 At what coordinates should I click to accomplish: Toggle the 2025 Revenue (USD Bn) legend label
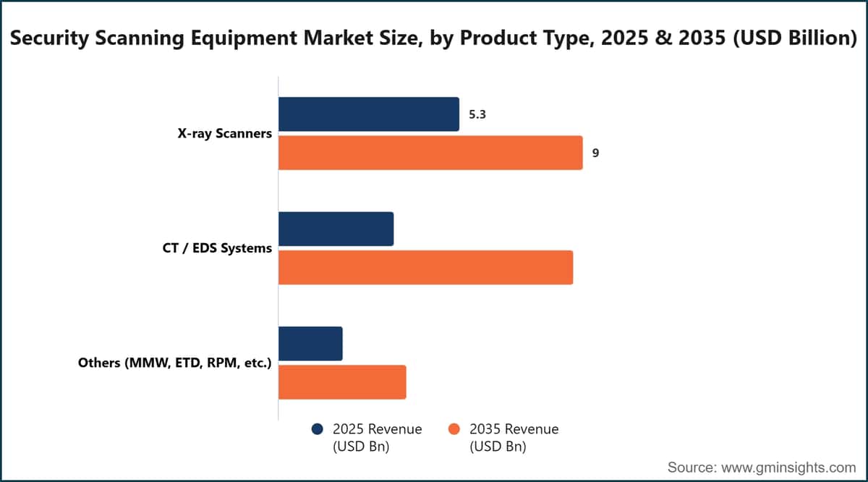pos(378,438)
